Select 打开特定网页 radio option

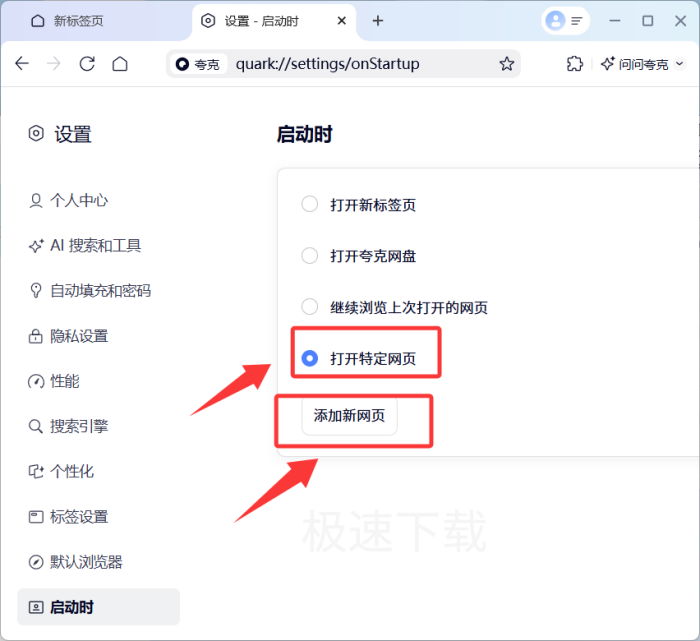click(310, 358)
